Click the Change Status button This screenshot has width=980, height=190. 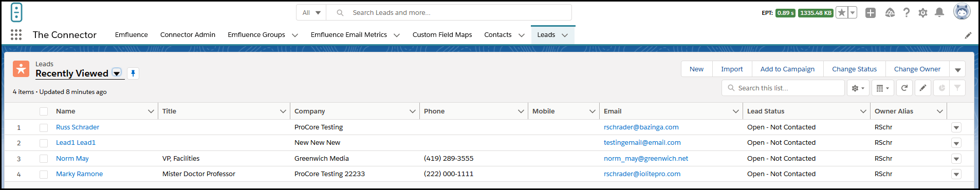pyautogui.click(x=855, y=69)
